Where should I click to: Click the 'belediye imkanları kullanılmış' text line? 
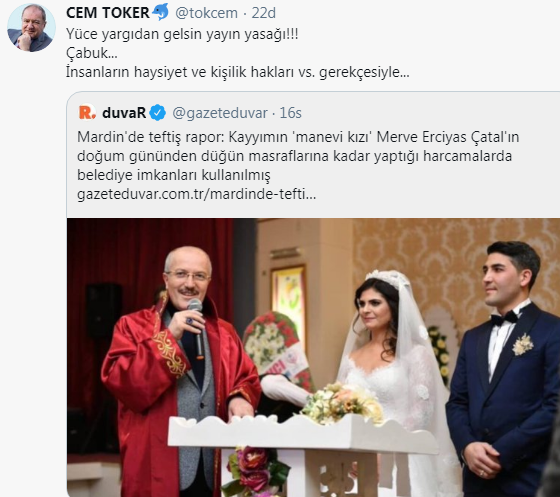(174, 175)
